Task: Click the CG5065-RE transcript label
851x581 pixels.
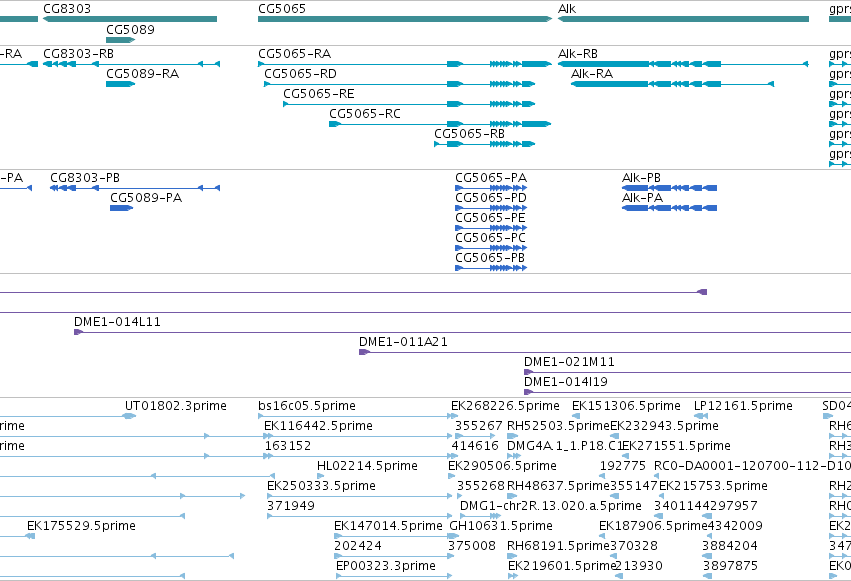Action: click(319, 94)
